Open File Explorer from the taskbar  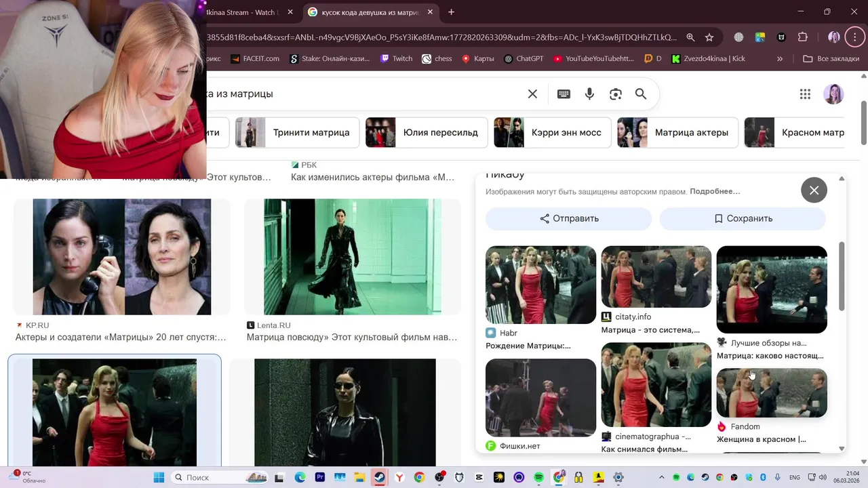click(359, 477)
